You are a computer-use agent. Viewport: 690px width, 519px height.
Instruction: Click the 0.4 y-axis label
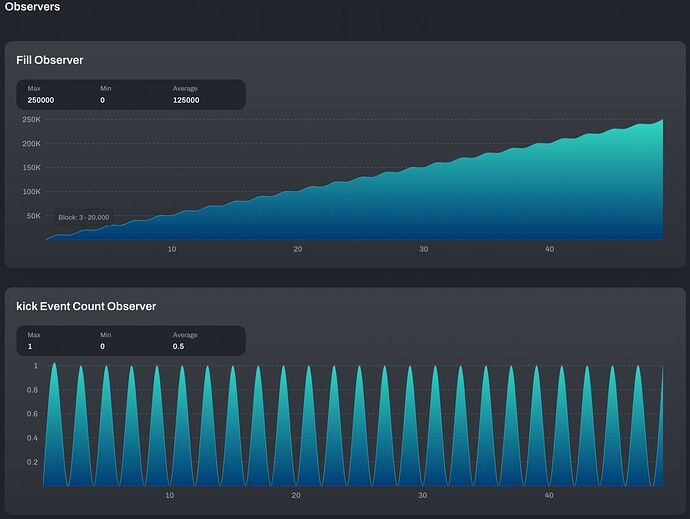(x=33, y=438)
